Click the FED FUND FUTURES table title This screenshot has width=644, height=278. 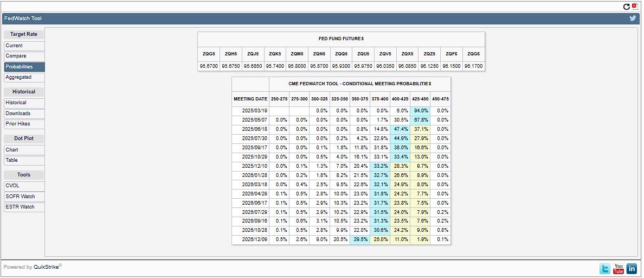pos(342,39)
